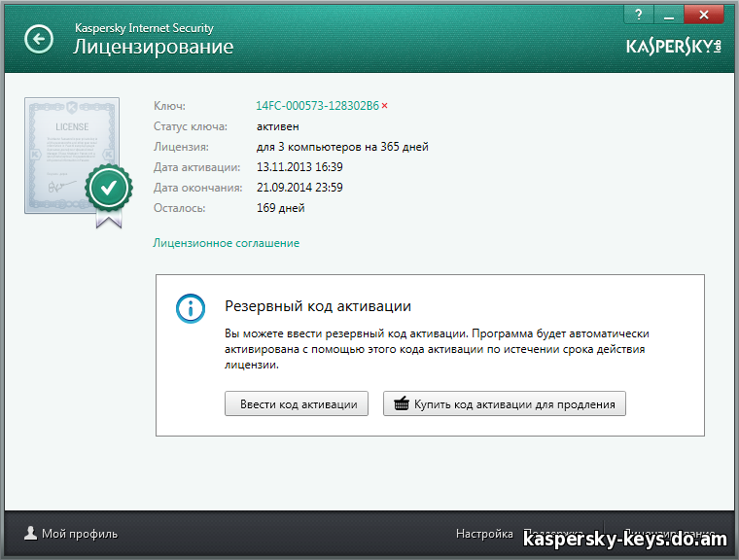
Task: Click the Ключ: label
Action: tap(169, 106)
